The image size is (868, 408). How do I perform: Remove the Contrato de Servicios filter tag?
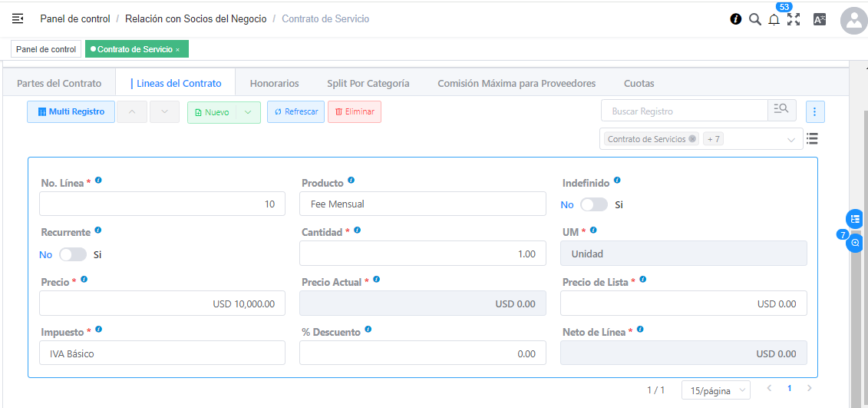[692, 139]
